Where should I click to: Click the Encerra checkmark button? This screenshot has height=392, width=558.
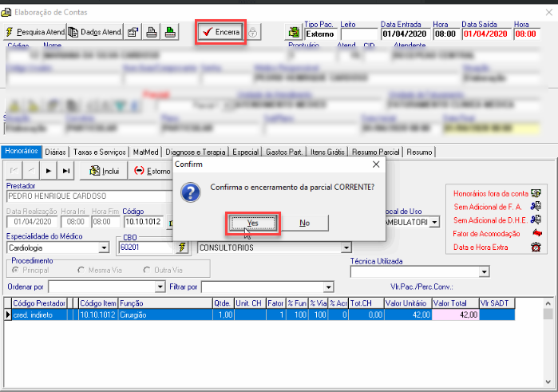click(x=220, y=32)
